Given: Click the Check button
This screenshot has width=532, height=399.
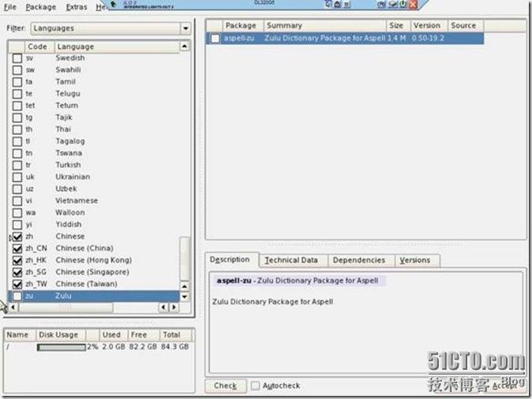Looking at the screenshot, I should coord(225,386).
